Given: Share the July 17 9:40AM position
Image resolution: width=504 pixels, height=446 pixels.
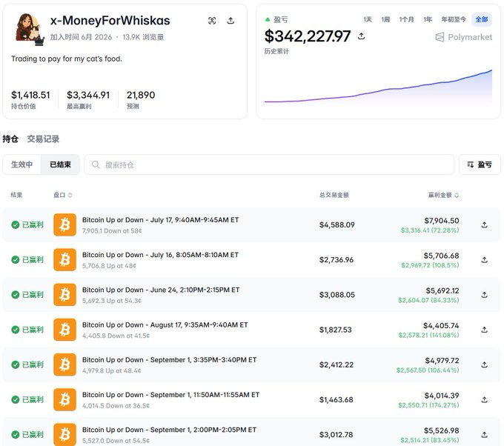Looking at the screenshot, I should [x=485, y=225].
